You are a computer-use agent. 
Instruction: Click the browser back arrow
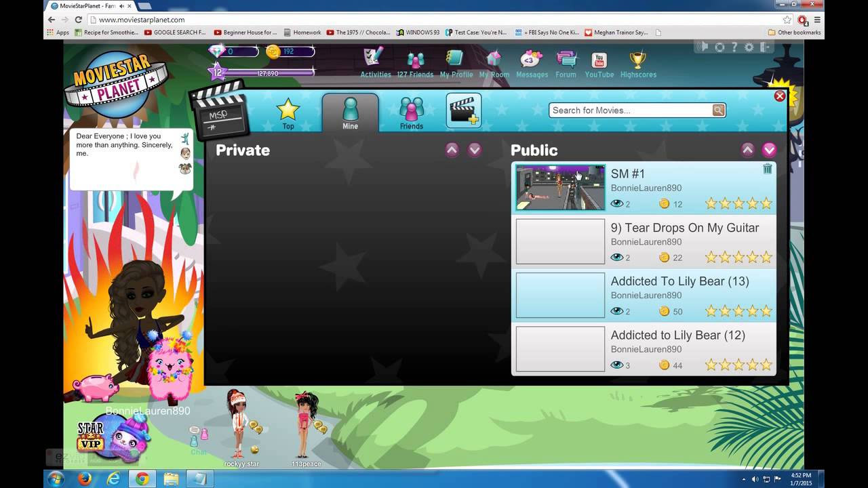52,20
